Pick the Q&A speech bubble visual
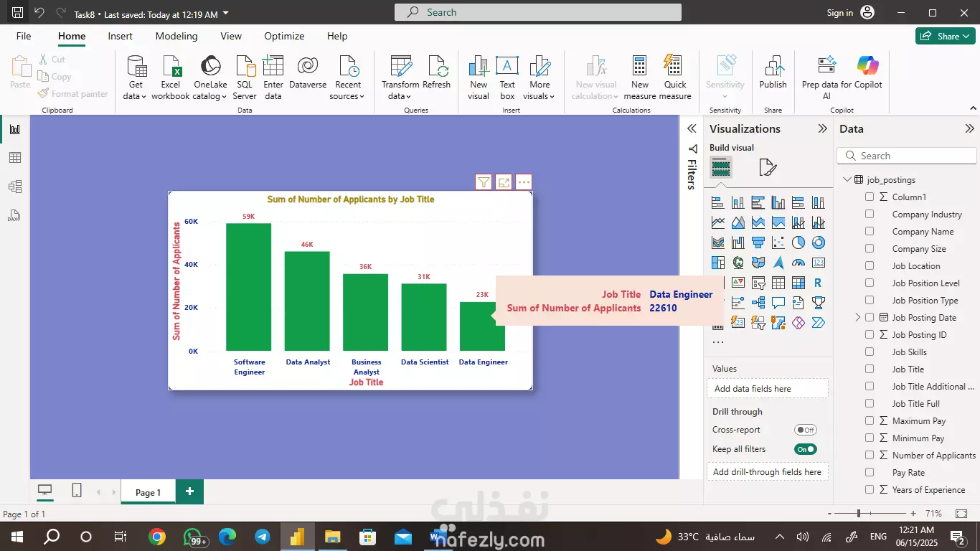The height and width of the screenshot is (551, 980). coord(778,303)
